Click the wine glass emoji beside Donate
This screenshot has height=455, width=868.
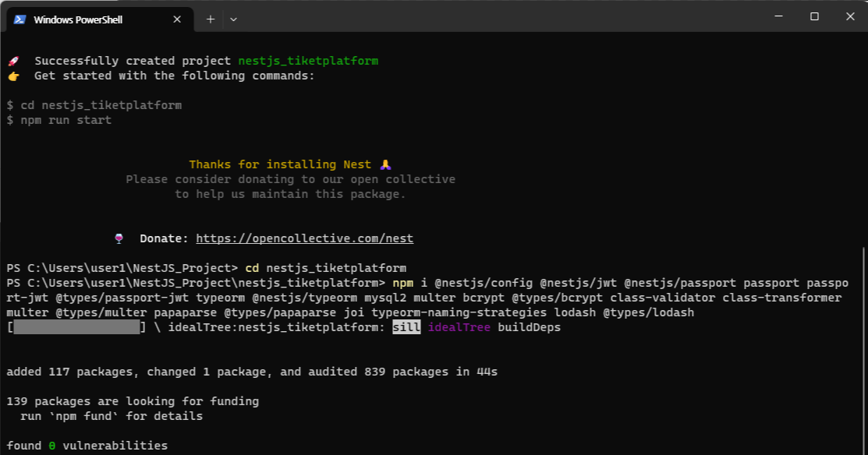tap(119, 238)
